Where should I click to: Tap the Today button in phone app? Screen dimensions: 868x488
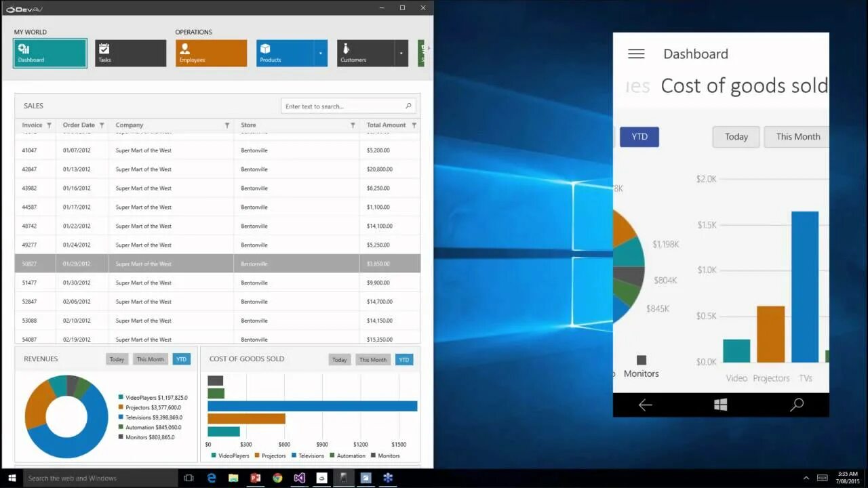tap(736, 137)
